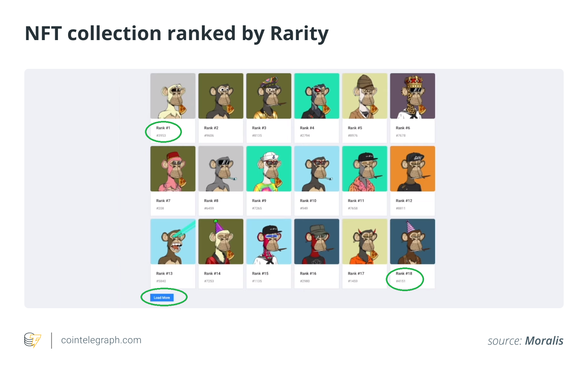
Task: Click the Cointelegraph logo icon
Action: [x=32, y=340]
